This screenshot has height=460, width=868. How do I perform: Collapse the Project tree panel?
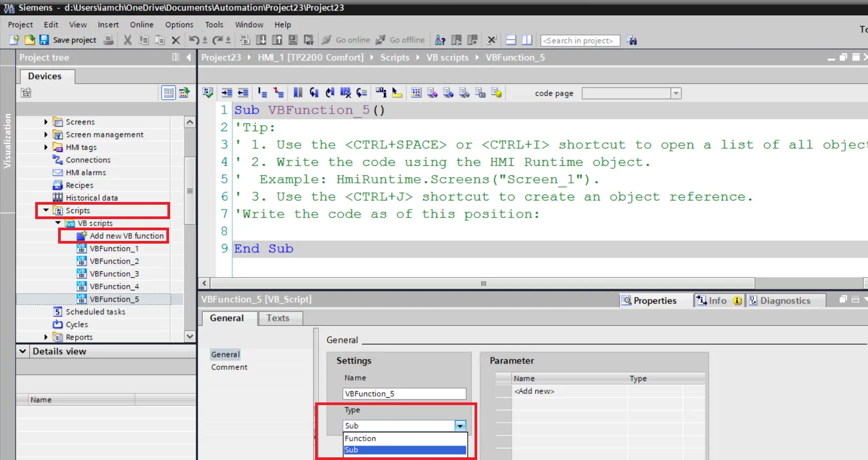pos(188,57)
